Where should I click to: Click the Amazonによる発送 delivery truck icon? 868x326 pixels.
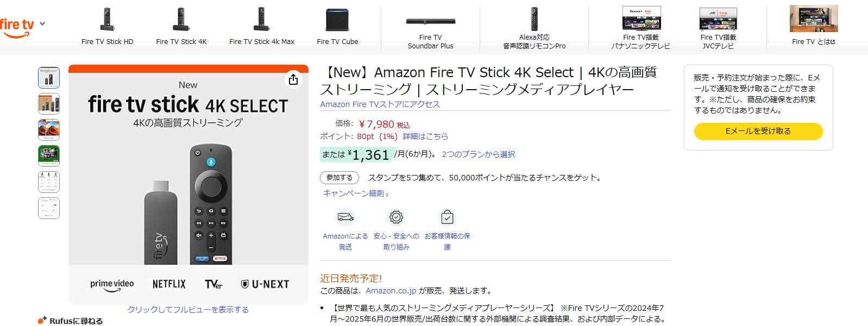point(345,217)
